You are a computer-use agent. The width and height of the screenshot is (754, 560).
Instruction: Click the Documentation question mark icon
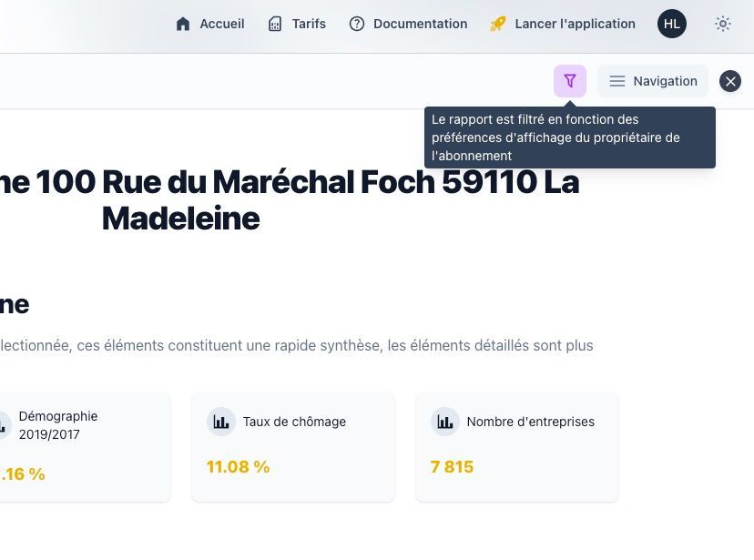click(x=355, y=24)
